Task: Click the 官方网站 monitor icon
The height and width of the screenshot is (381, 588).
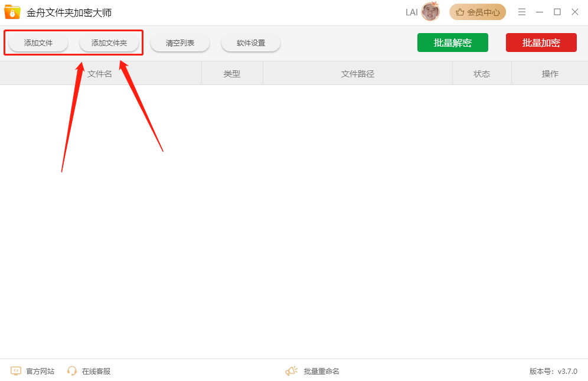Action: point(16,371)
